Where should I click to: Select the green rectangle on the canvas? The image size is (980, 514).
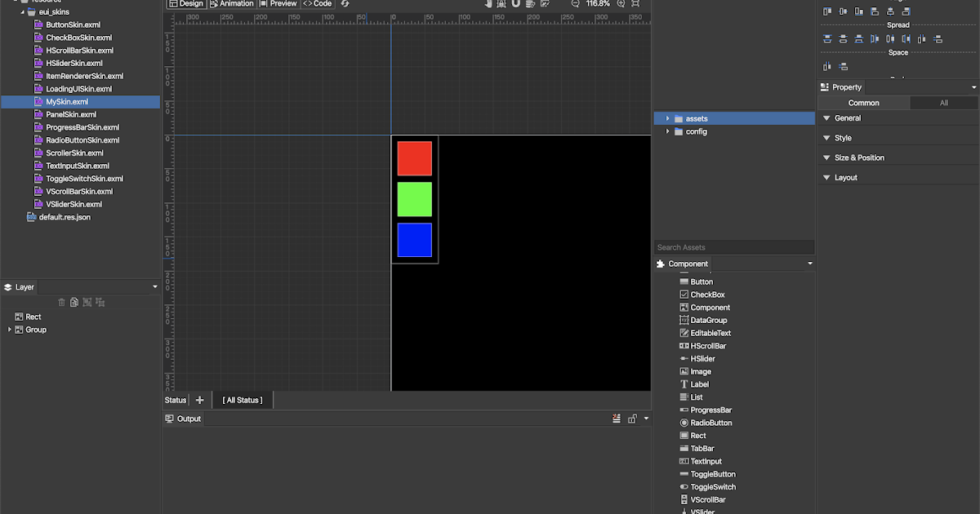click(414, 198)
